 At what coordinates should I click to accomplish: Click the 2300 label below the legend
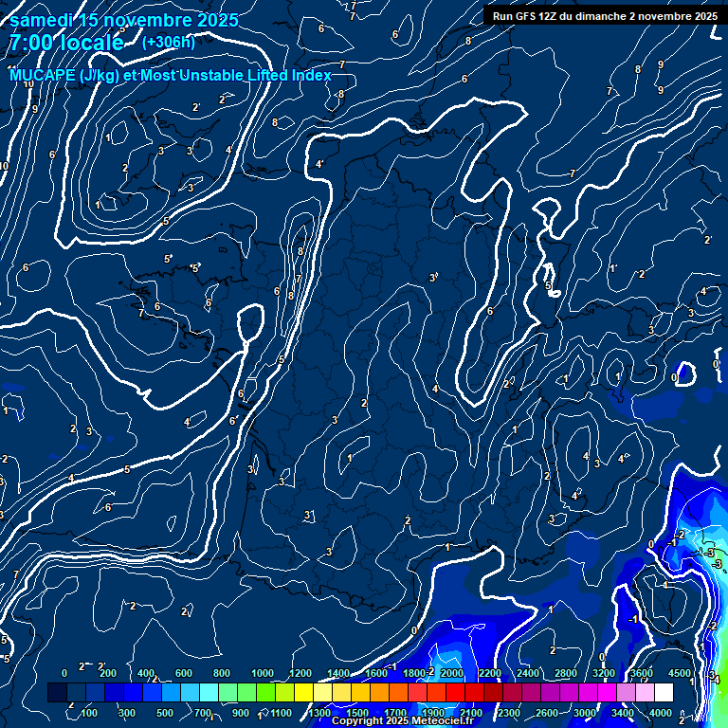coord(509,713)
